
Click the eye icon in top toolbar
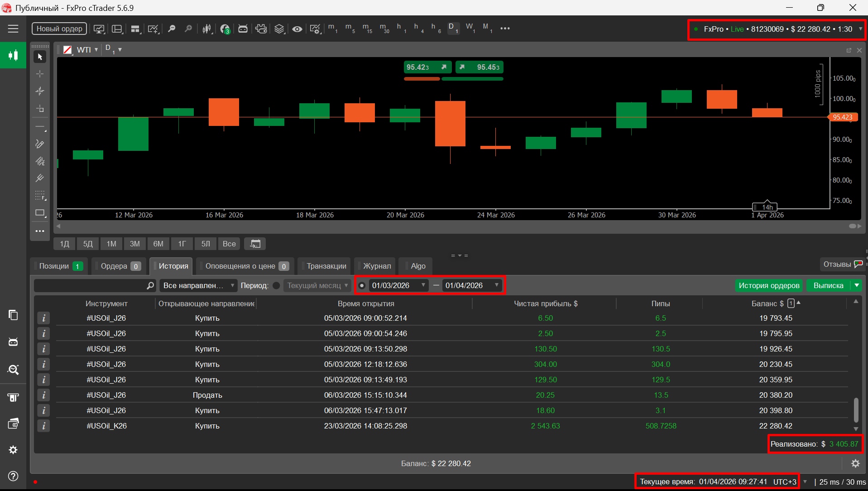297,29
